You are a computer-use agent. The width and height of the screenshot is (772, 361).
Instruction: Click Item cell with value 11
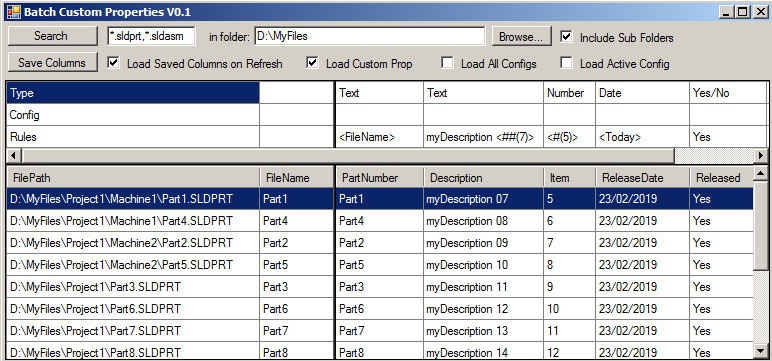click(570, 330)
